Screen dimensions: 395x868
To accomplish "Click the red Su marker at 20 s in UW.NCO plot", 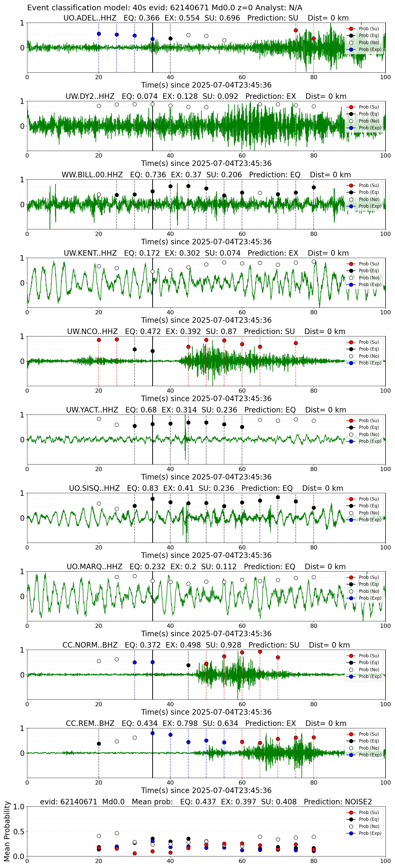I will coord(99,340).
